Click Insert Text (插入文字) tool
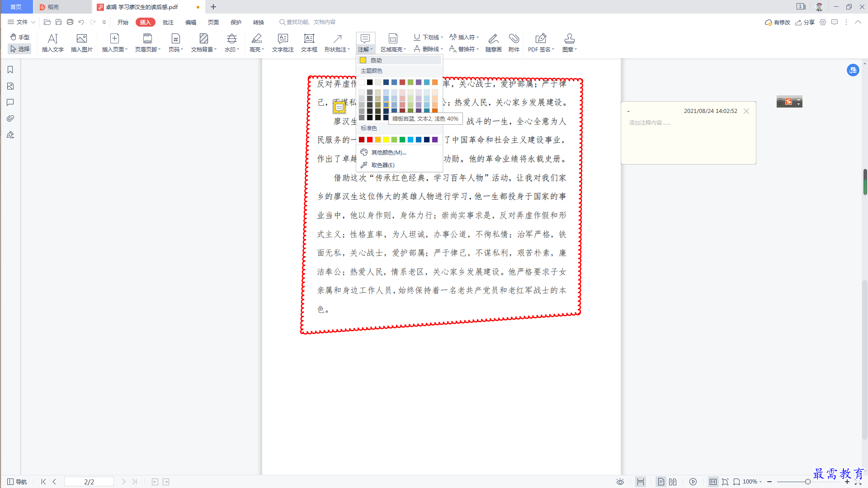 (x=52, y=43)
